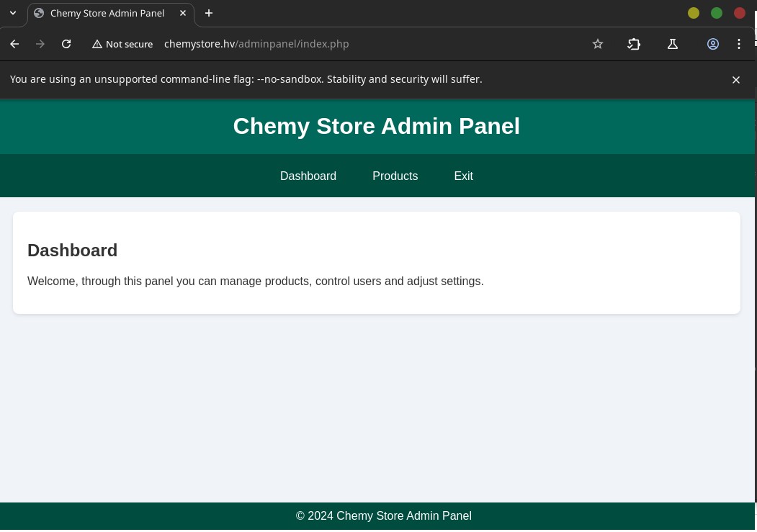This screenshot has height=532, width=757.
Task: Click the forward navigation arrow
Action: click(x=40, y=44)
